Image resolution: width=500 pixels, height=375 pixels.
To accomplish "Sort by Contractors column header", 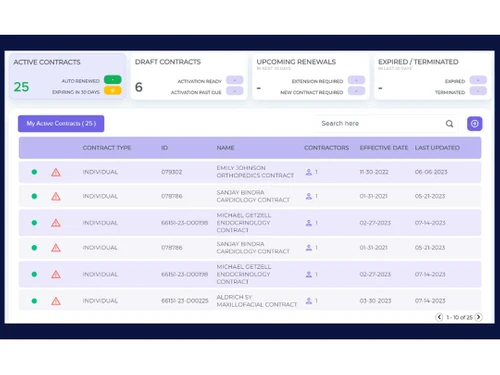I will point(326,148).
